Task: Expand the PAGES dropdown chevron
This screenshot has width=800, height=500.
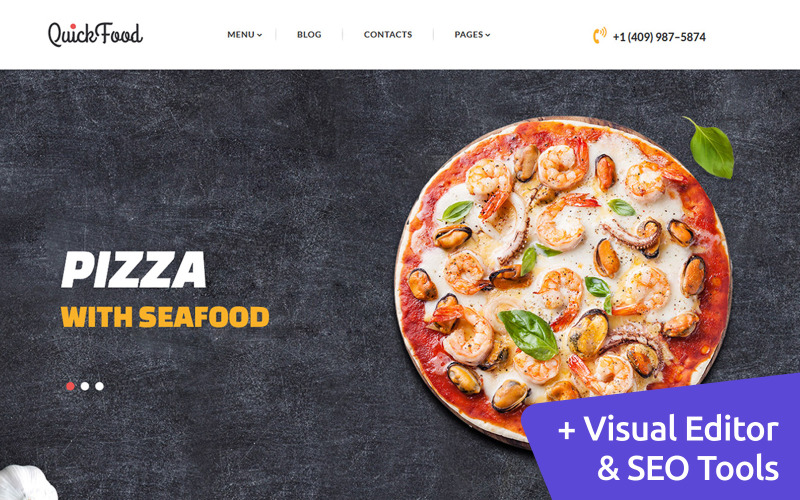Action: click(x=488, y=35)
